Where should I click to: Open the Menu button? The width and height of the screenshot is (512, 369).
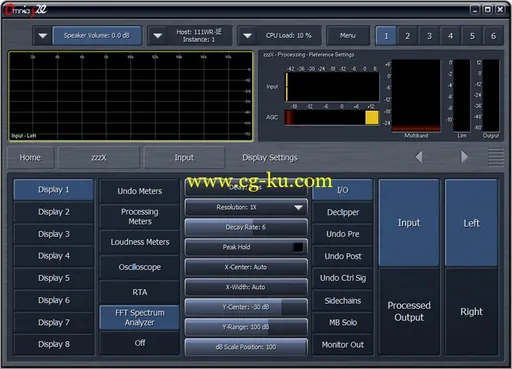pos(348,36)
